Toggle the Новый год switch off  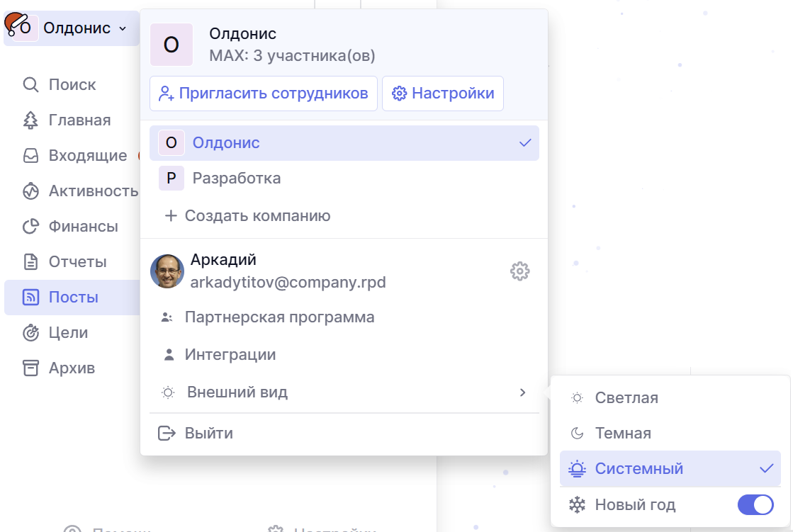[x=755, y=505]
